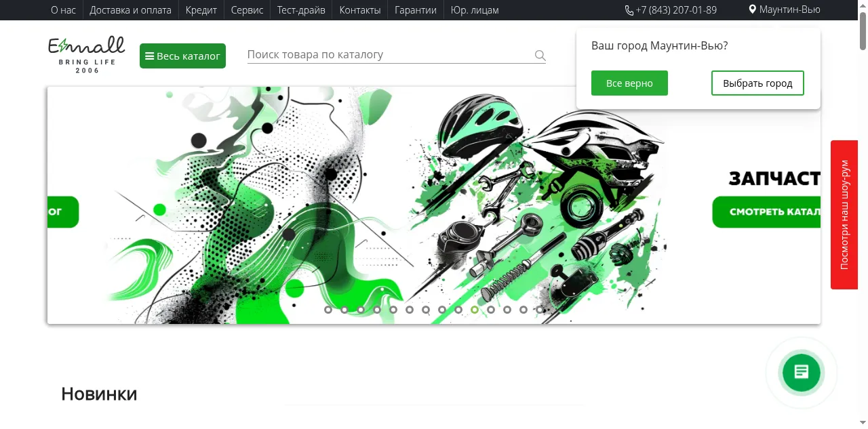
Task: Click partially visible left banner button
Action: pos(63,212)
